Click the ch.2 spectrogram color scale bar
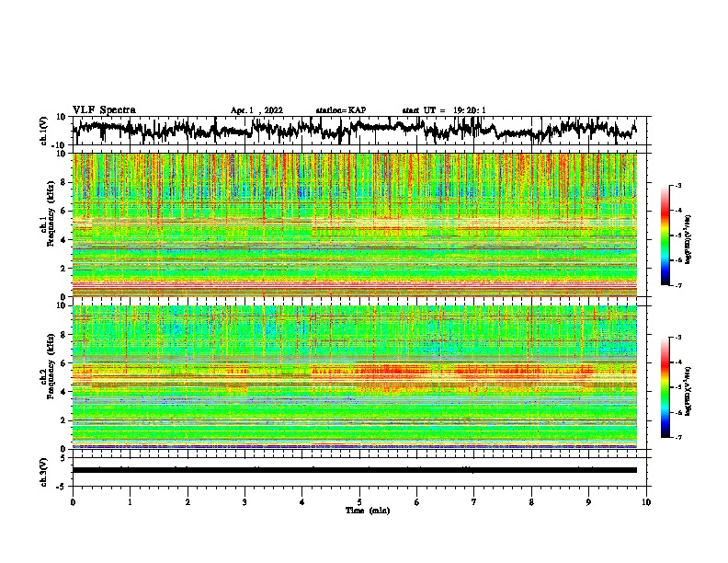Screen dimensions: 728x563 tap(665, 387)
